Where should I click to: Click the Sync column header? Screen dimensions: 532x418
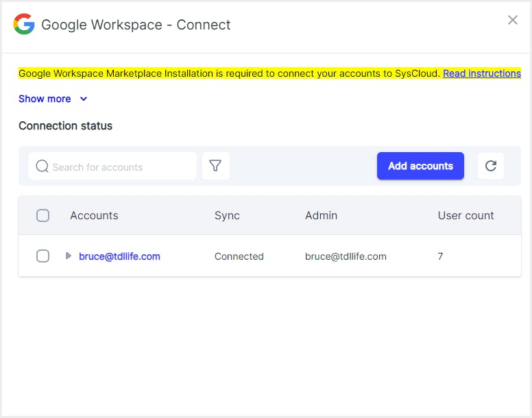click(227, 216)
